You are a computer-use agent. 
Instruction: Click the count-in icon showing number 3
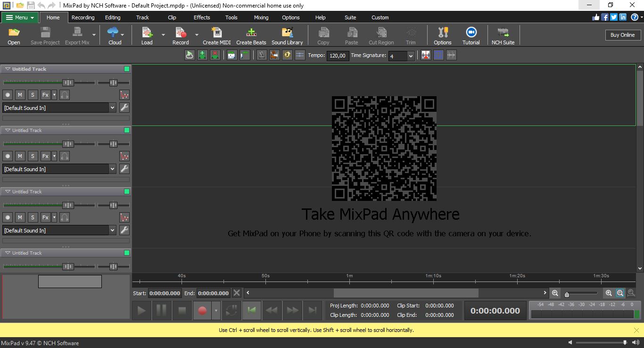287,55
